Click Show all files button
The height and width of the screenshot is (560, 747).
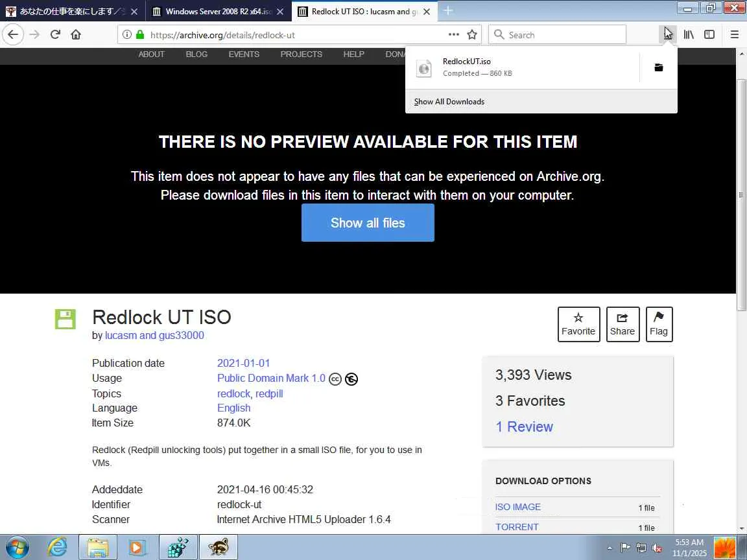(x=368, y=223)
